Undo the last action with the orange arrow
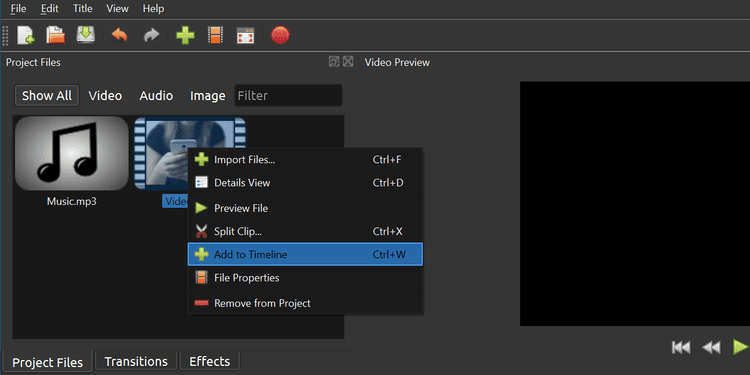 pos(120,35)
